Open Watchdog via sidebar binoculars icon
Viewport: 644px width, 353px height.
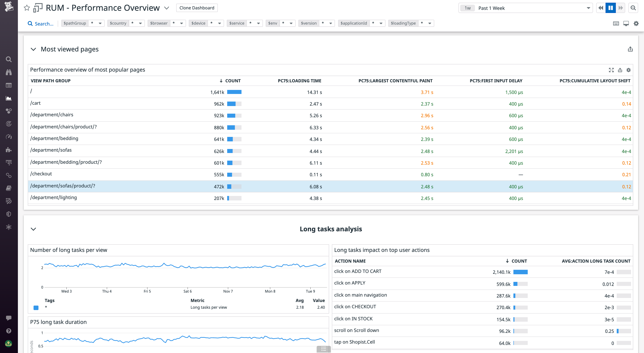pyautogui.click(x=8, y=72)
